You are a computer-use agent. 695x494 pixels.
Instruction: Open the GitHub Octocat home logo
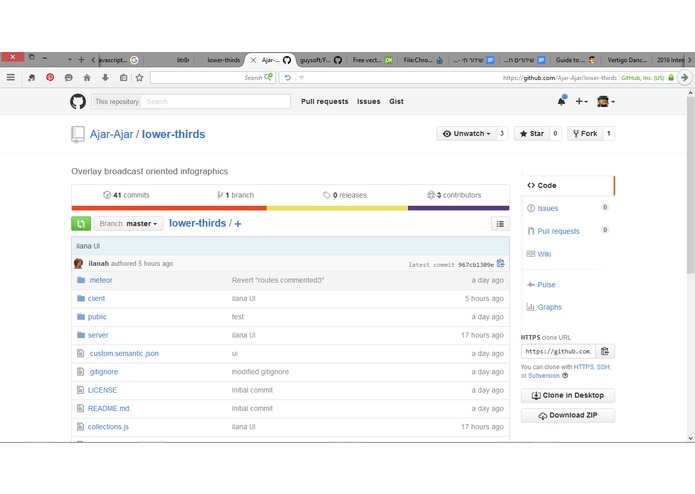(78, 101)
